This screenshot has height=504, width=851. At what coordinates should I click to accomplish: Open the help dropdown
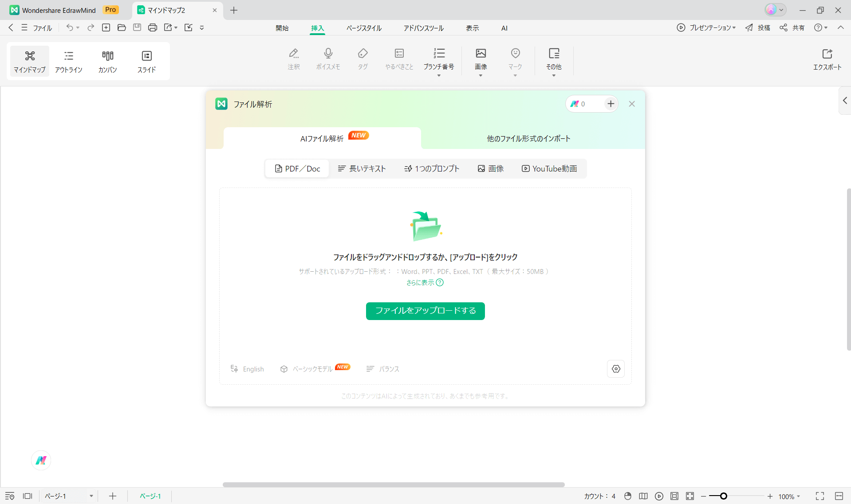pyautogui.click(x=821, y=27)
